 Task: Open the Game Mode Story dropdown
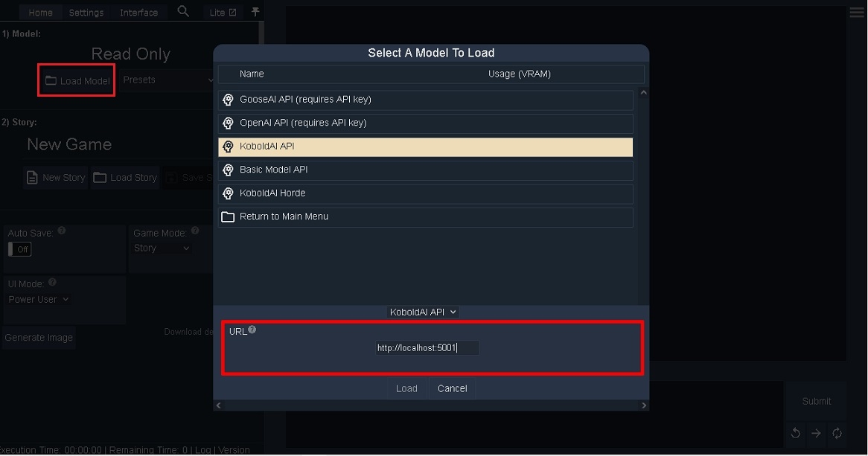162,248
